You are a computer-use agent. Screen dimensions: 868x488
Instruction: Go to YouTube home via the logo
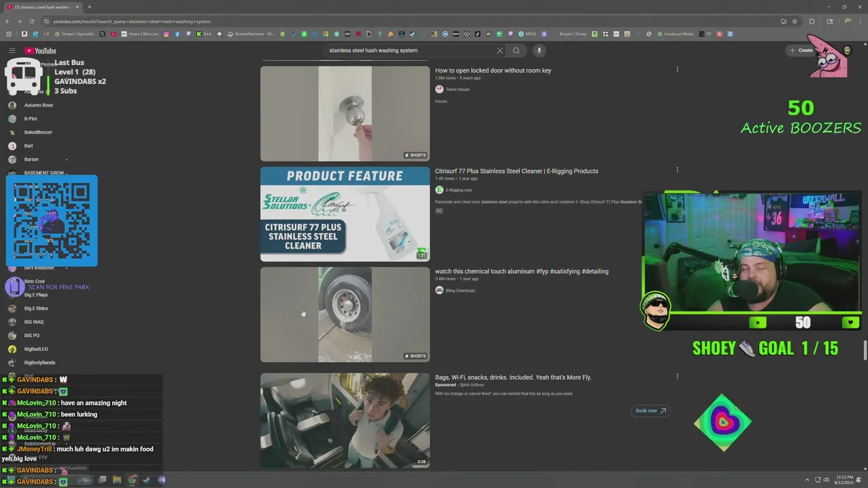click(41, 51)
